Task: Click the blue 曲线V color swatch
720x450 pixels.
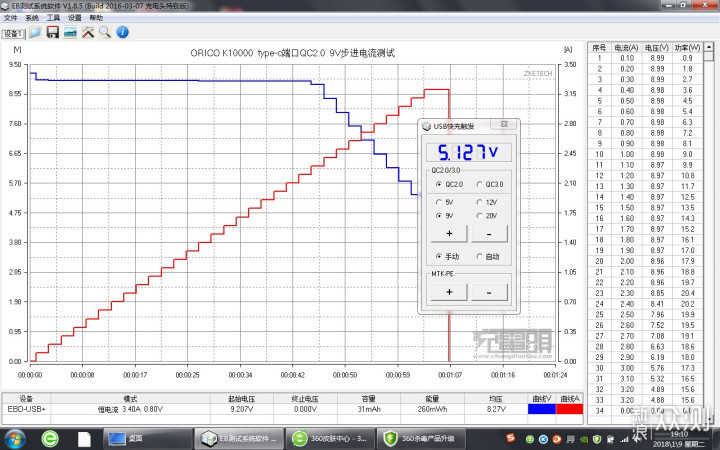Action: pos(541,408)
